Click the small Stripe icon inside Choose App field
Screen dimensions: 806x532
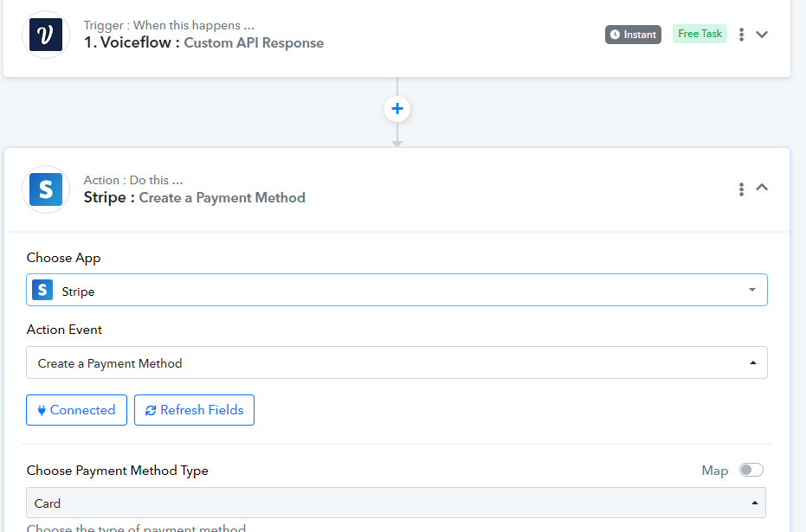(x=42, y=290)
